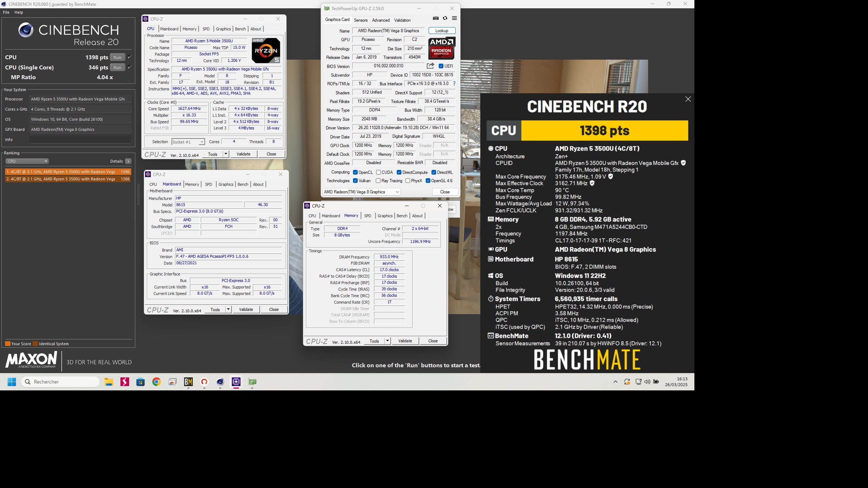Click the network tray icon
The image size is (868, 488).
point(638,382)
